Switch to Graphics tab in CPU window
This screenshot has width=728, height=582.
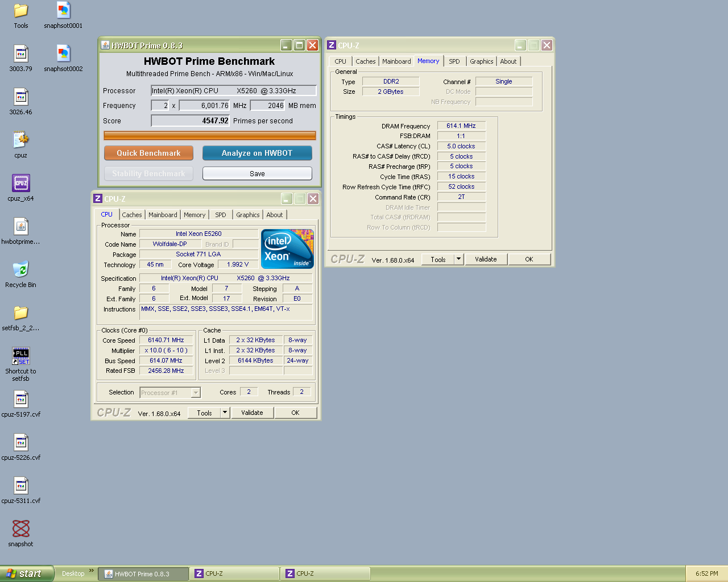tap(248, 215)
